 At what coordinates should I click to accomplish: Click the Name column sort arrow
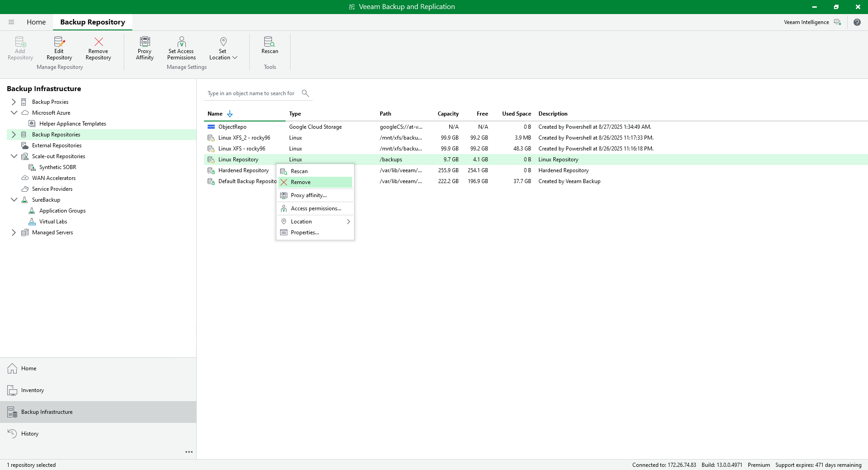(x=230, y=114)
